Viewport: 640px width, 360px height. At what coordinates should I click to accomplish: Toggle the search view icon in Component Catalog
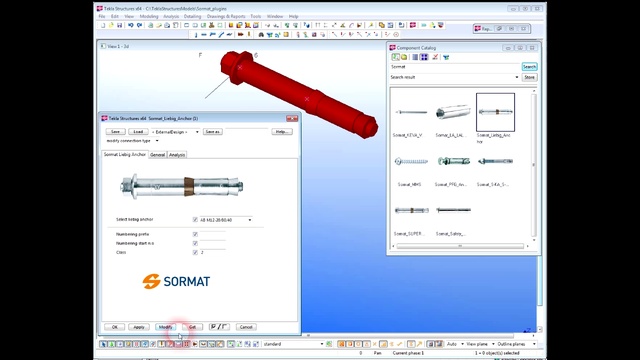click(395, 57)
